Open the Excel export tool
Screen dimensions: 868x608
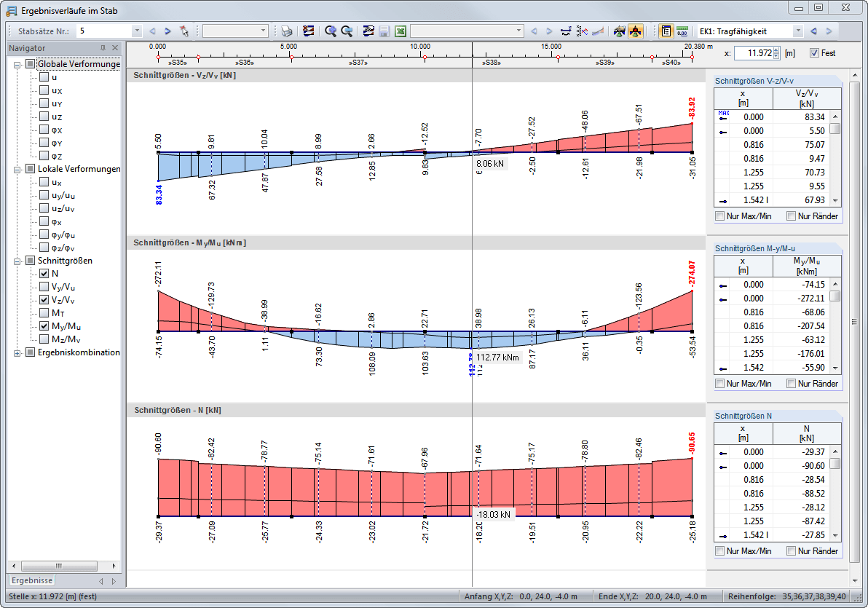401,31
